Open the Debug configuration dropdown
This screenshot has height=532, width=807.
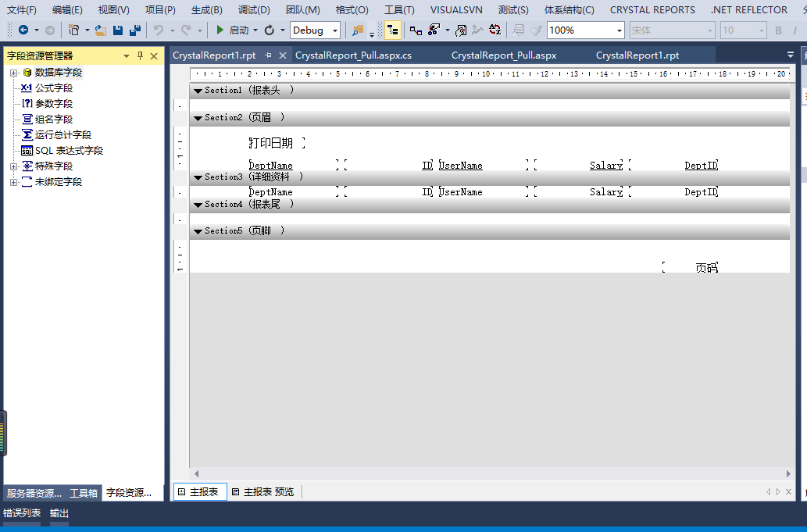[335, 30]
